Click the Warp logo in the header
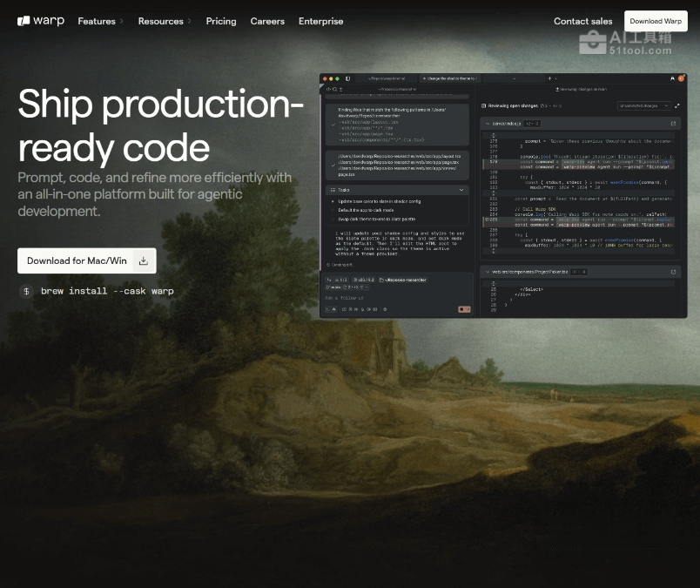 [x=41, y=21]
